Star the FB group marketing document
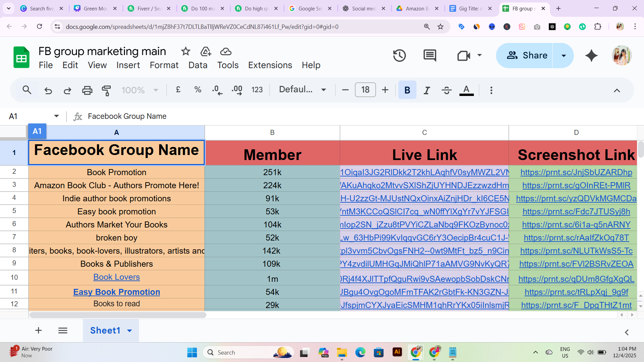 pos(186,51)
